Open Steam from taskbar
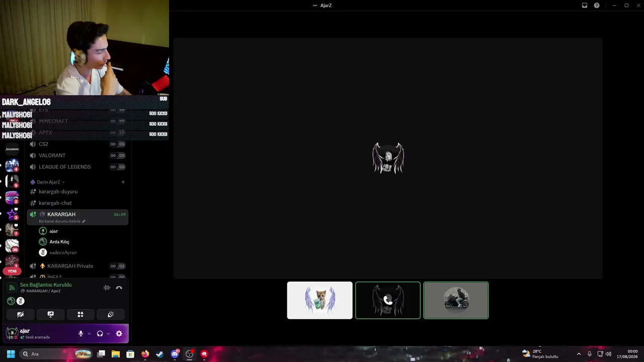The width and height of the screenshot is (644, 362). [x=159, y=354]
